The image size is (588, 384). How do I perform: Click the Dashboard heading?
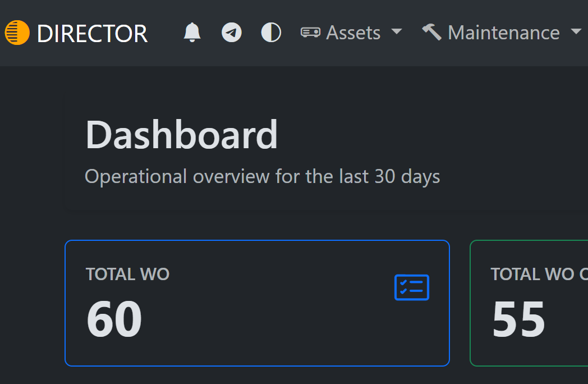click(x=181, y=134)
